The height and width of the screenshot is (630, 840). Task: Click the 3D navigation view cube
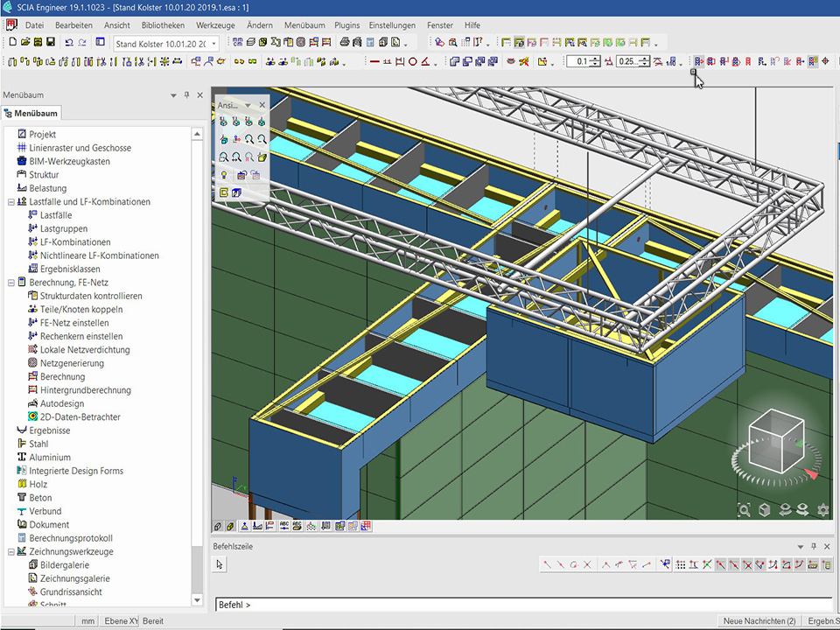(777, 441)
